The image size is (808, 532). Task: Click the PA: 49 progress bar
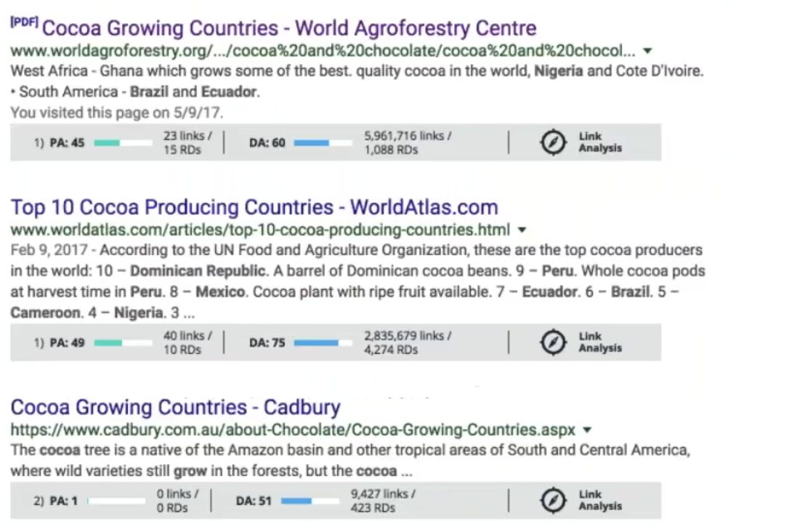tap(123, 343)
